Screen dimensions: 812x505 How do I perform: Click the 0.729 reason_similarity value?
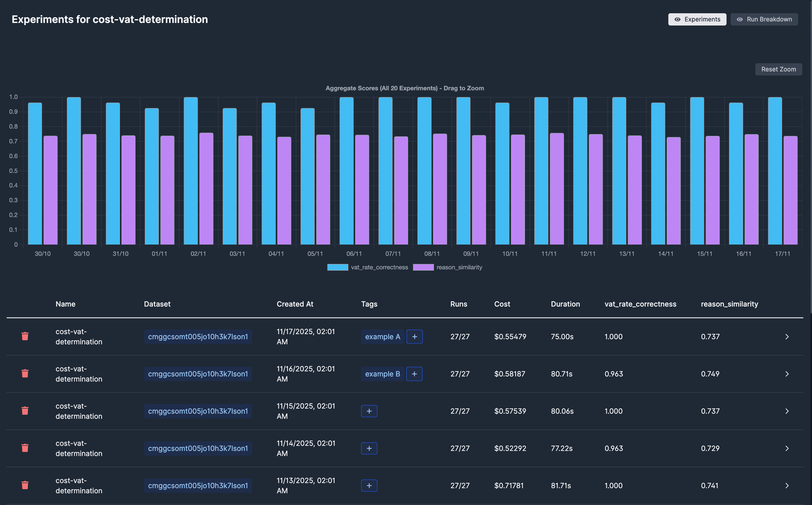click(710, 448)
